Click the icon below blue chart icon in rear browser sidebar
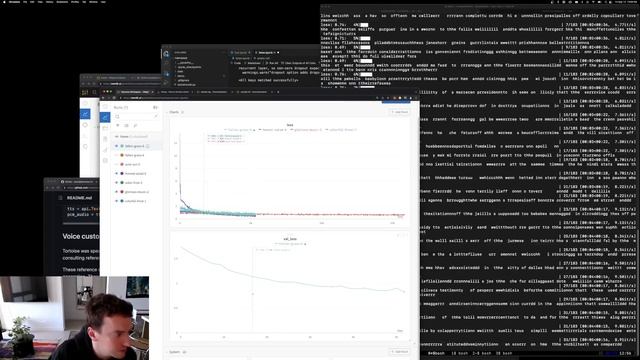The image size is (640, 360). pyautogui.click(x=85, y=125)
